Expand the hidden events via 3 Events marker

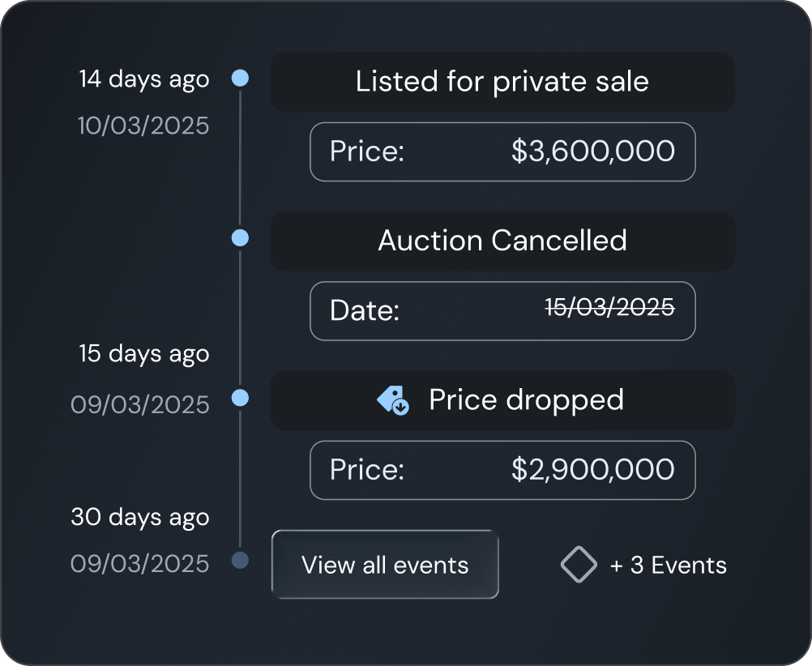[643, 564]
